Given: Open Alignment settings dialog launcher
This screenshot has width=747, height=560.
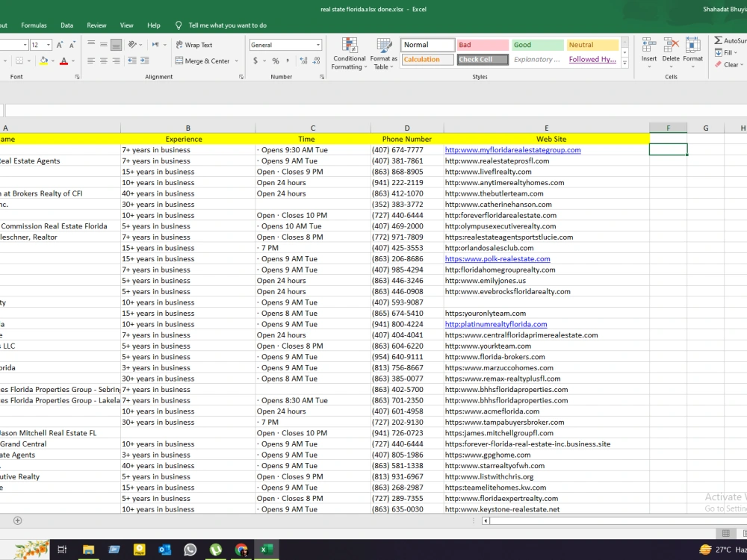Looking at the screenshot, I should coord(241,77).
